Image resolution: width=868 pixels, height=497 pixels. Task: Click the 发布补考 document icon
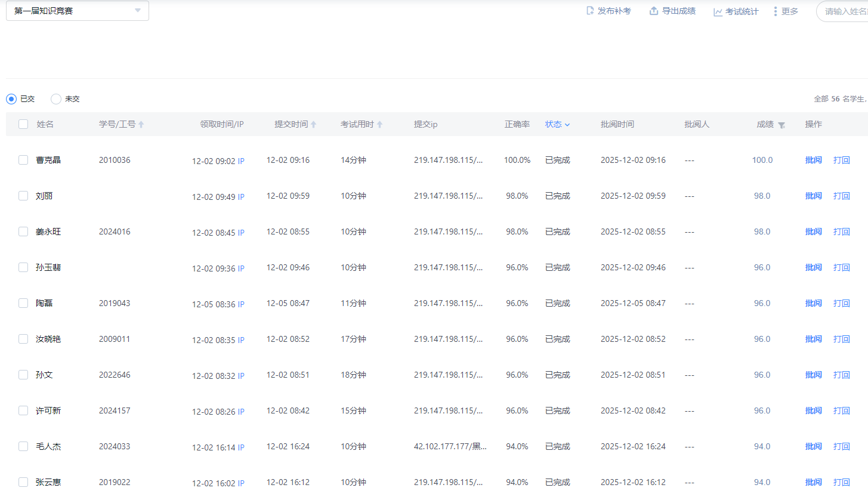590,11
